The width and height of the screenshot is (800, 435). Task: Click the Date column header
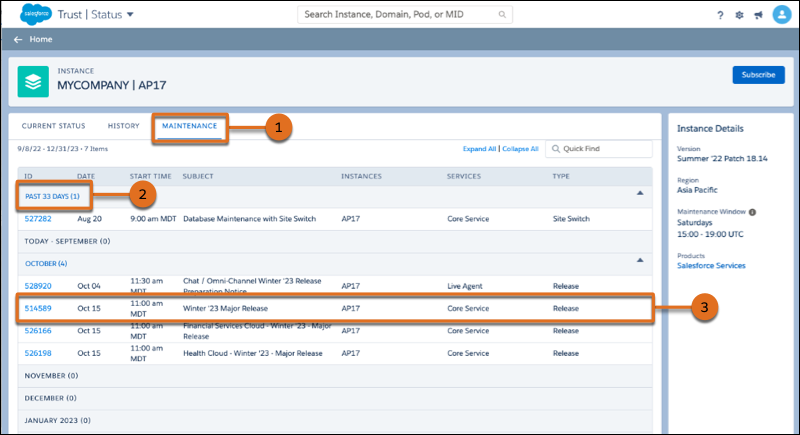click(86, 176)
